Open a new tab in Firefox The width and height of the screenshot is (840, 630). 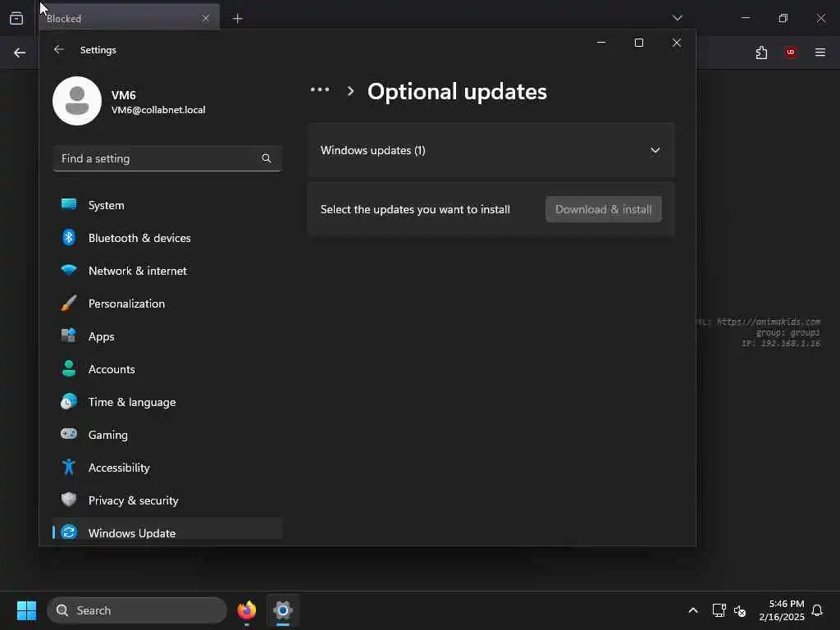pyautogui.click(x=237, y=18)
